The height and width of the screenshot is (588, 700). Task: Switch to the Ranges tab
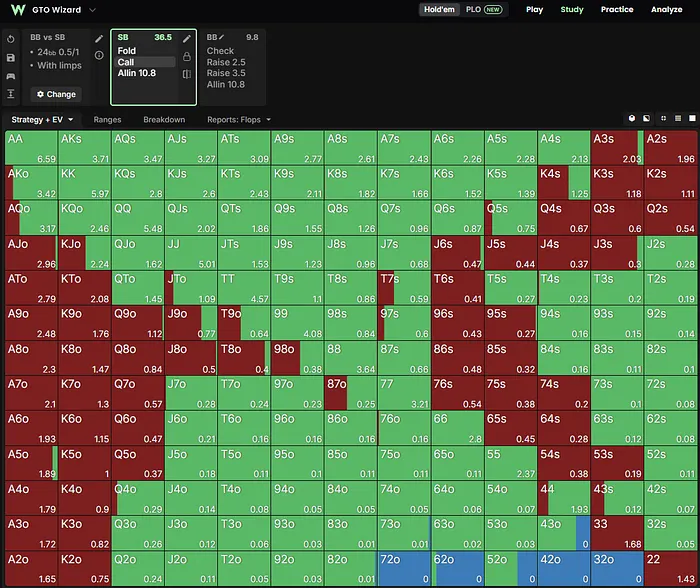pos(107,120)
